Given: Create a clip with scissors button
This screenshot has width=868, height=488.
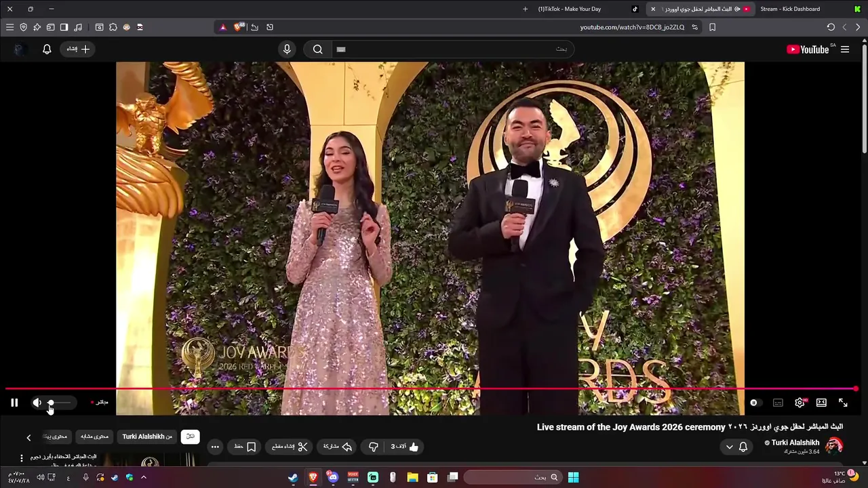Looking at the screenshot, I should [290, 447].
